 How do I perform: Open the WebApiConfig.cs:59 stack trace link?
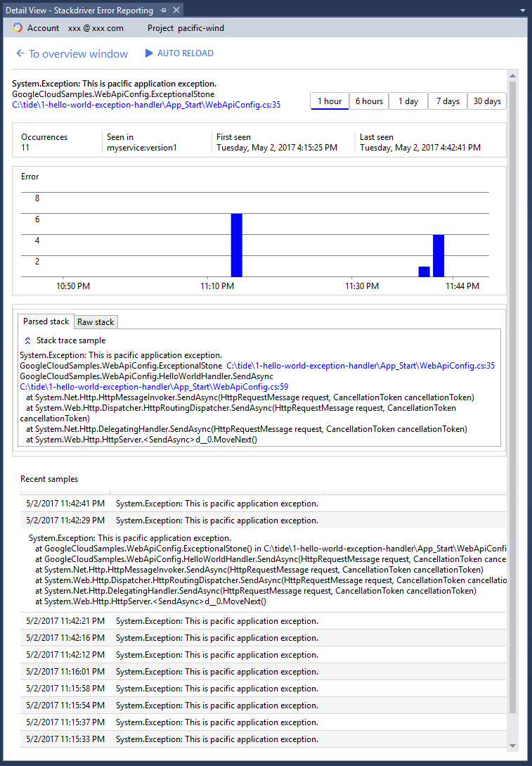point(153,387)
